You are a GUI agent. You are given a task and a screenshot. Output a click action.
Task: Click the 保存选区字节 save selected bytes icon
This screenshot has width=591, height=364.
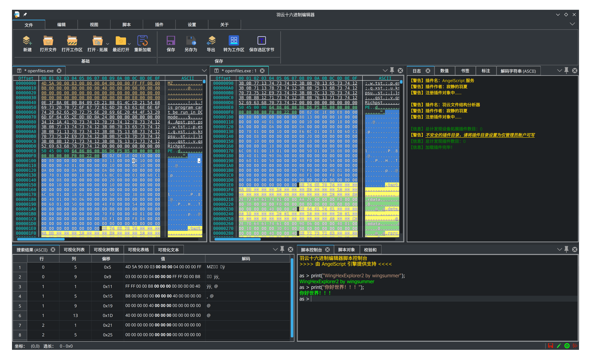[x=262, y=40]
